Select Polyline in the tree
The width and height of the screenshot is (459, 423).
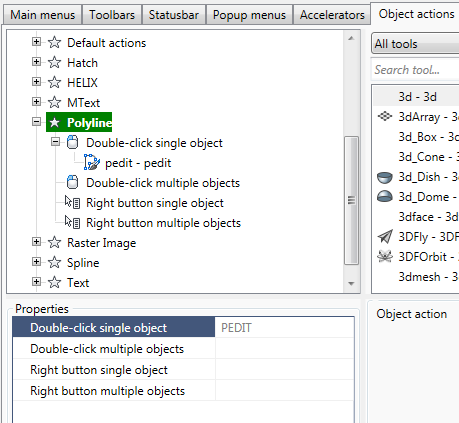coord(89,123)
